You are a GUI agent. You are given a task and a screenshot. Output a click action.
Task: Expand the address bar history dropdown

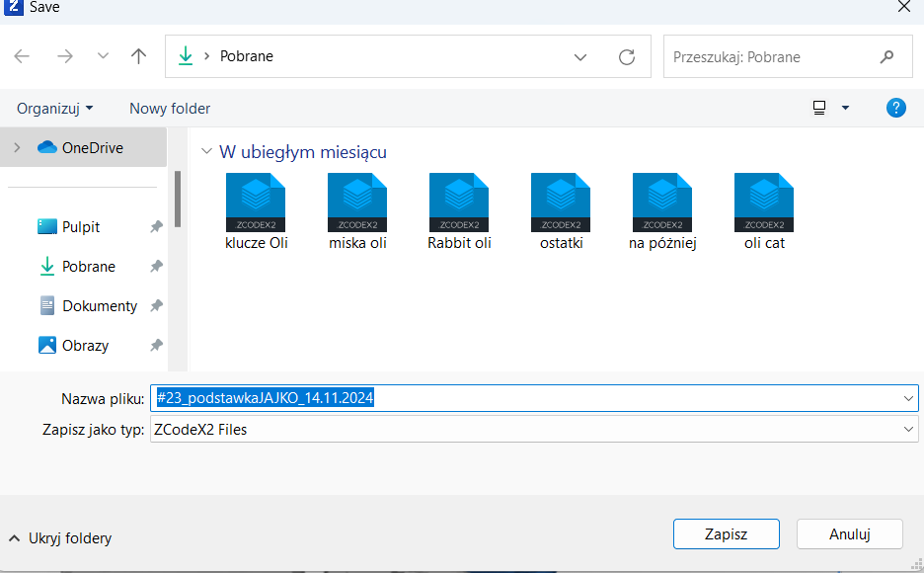pyautogui.click(x=580, y=57)
